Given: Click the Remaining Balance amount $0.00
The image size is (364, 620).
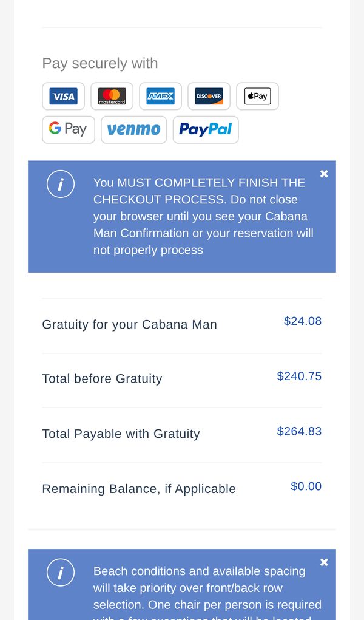Looking at the screenshot, I should pos(306,486).
